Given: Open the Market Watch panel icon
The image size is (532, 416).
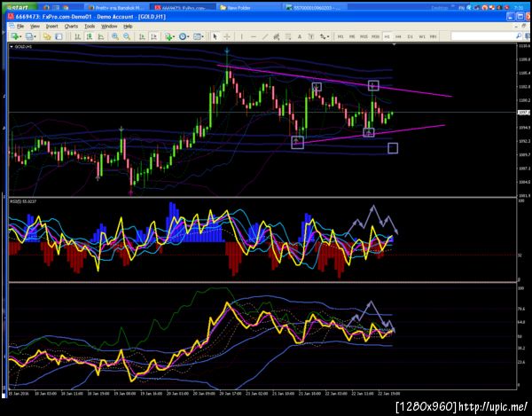Looking at the screenshot, I should click(x=47, y=36).
